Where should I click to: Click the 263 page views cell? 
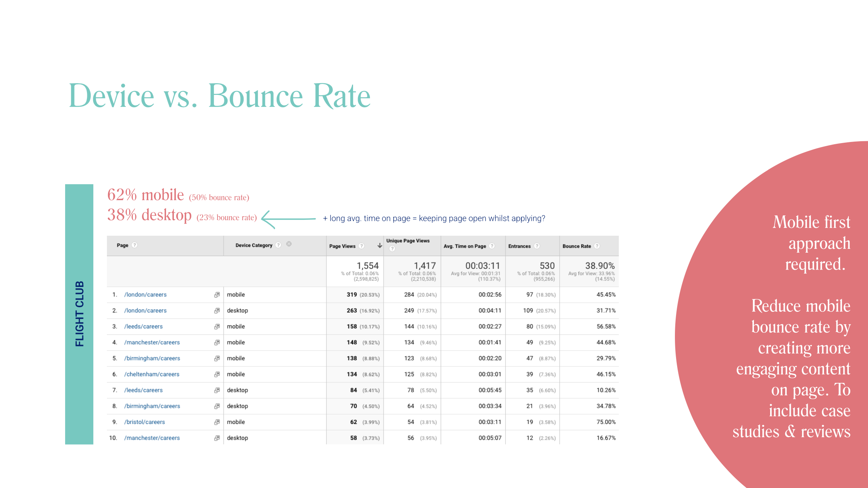click(352, 311)
